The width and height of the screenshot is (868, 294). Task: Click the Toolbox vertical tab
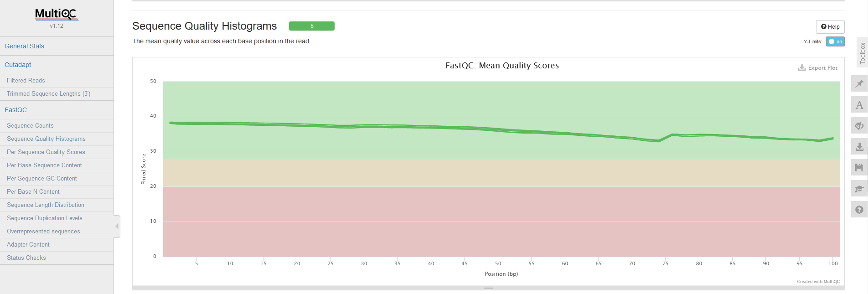pos(862,52)
